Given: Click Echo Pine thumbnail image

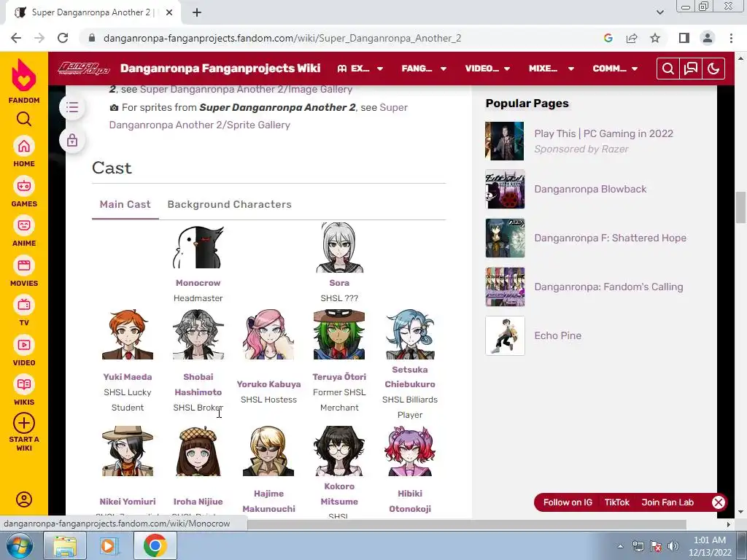Looking at the screenshot, I should (x=505, y=335).
